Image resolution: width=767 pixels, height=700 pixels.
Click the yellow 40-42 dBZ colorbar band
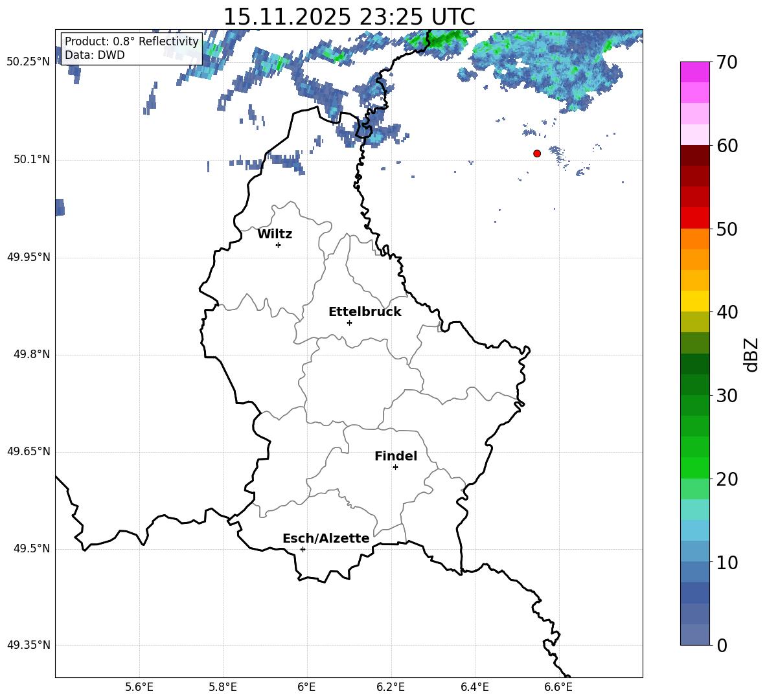click(x=694, y=301)
